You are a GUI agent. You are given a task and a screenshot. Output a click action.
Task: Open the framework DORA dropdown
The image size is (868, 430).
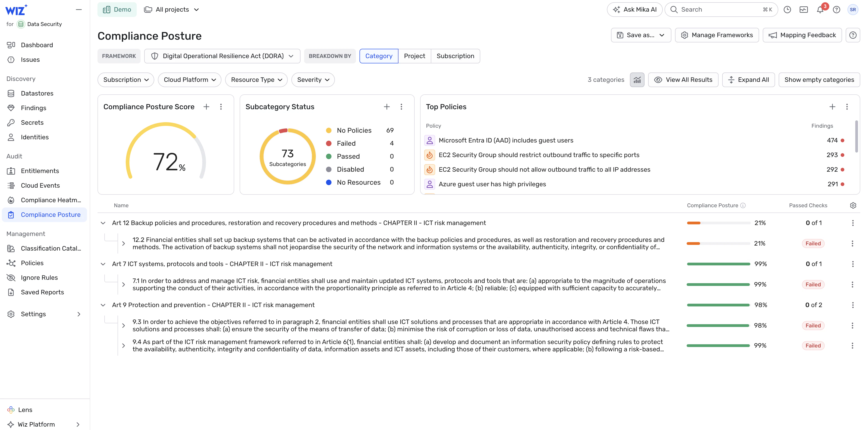(222, 56)
